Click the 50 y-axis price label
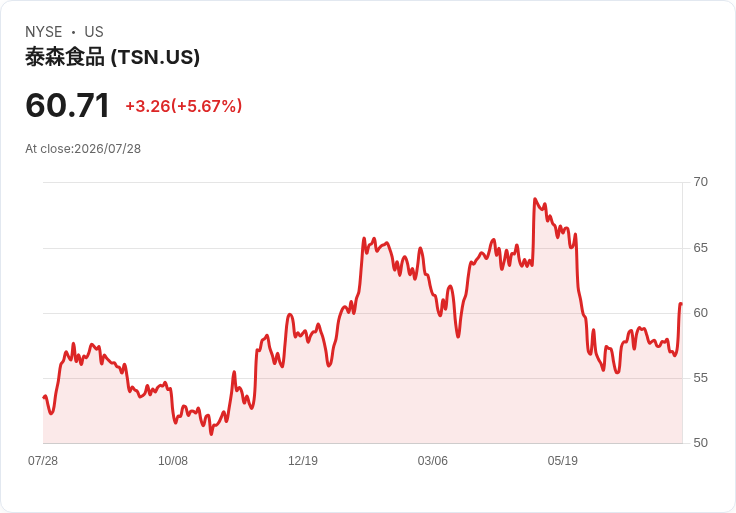This screenshot has width=736, height=513. [700, 443]
